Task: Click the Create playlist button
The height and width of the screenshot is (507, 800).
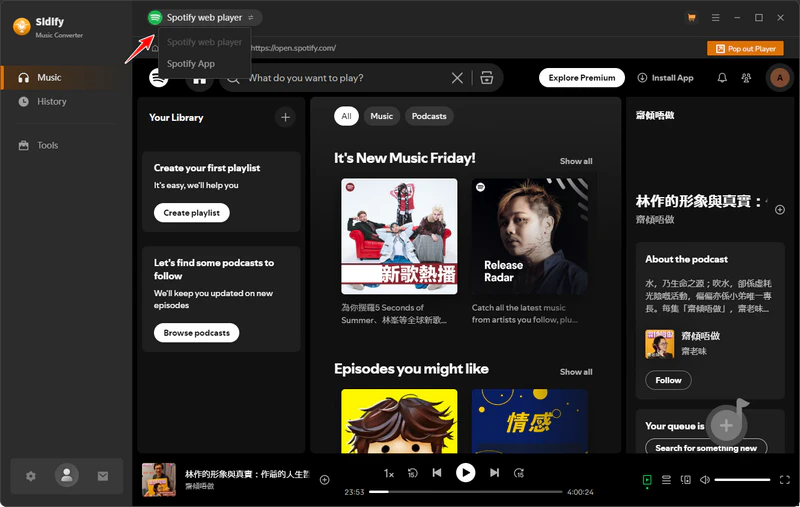Action: (x=191, y=213)
